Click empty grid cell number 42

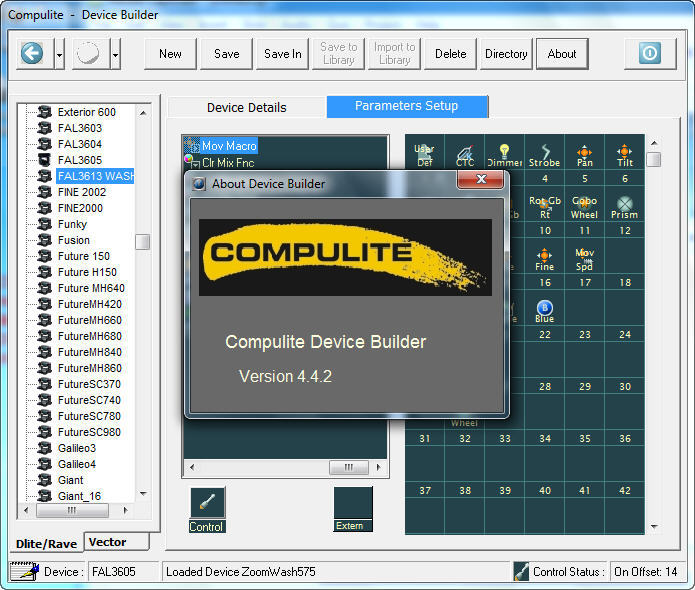coord(625,508)
